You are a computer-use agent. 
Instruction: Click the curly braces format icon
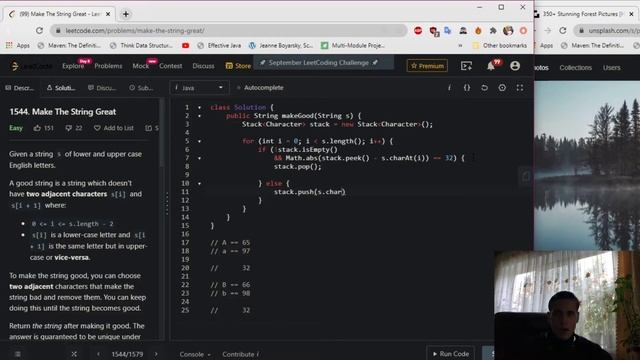[467, 88]
